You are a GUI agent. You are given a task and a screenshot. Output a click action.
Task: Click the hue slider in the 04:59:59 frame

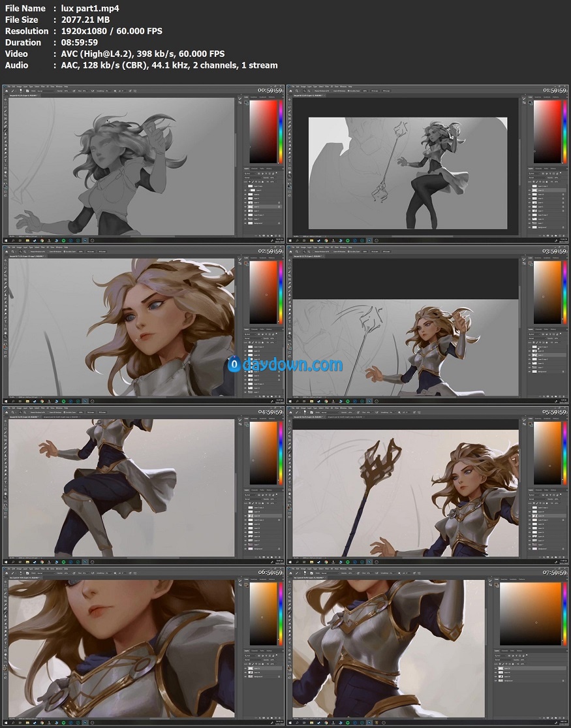tap(281, 453)
